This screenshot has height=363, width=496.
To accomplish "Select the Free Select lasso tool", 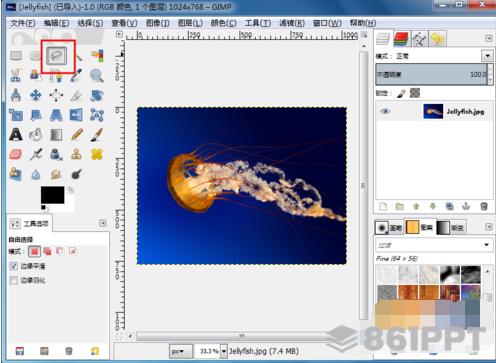I will (56, 55).
